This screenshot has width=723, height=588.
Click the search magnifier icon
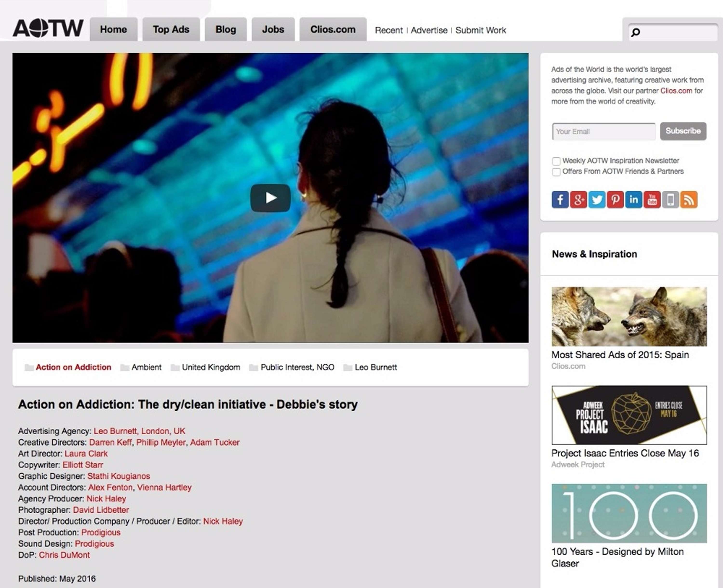[636, 33]
